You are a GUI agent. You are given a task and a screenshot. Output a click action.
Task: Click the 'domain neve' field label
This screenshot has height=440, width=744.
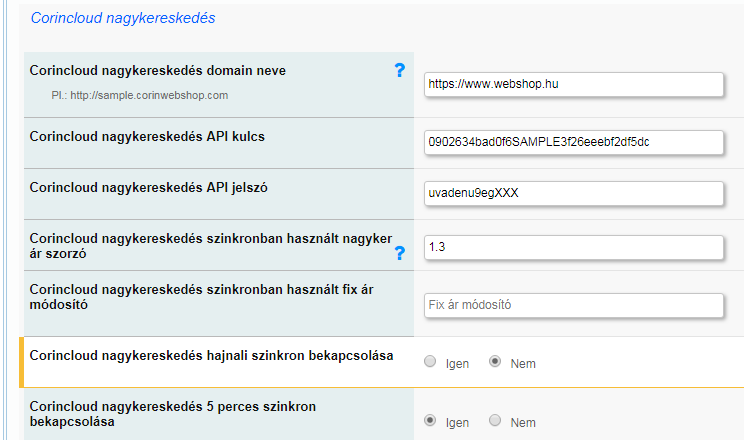click(158, 71)
